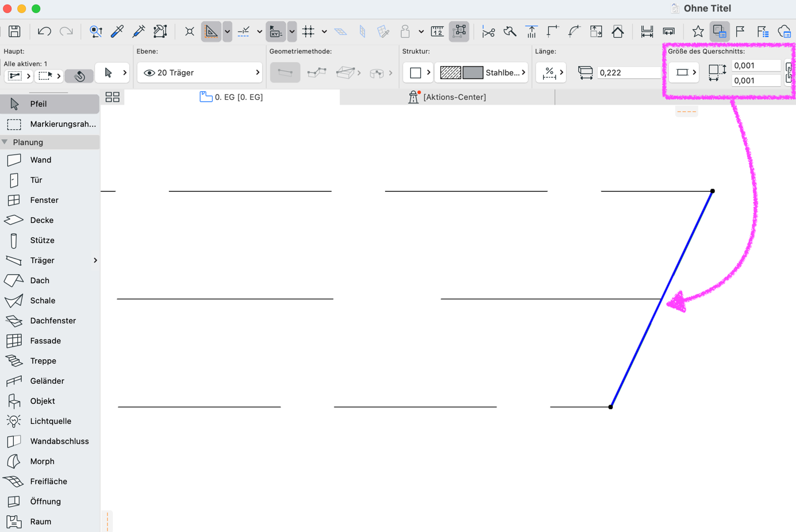
Task: Toggle the element snap button
Action: pos(460,31)
